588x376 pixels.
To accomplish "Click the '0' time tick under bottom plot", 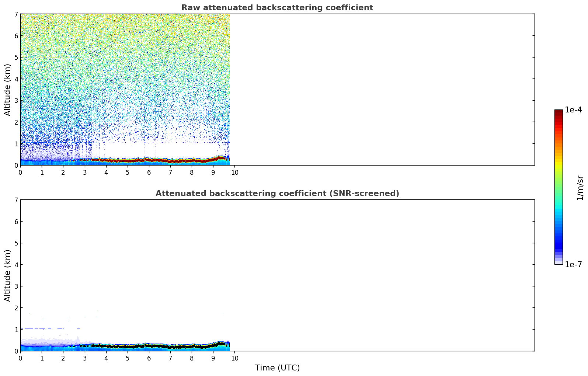I will tap(20, 358).
